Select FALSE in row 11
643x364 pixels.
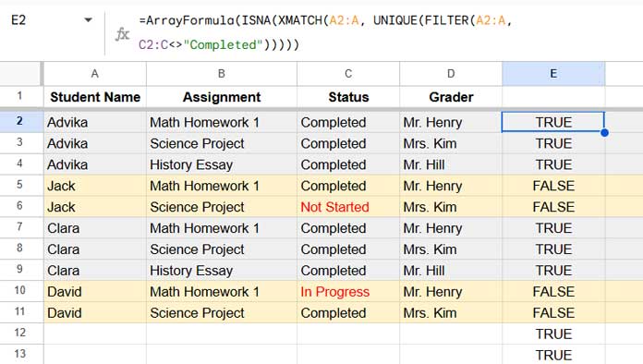tap(553, 313)
